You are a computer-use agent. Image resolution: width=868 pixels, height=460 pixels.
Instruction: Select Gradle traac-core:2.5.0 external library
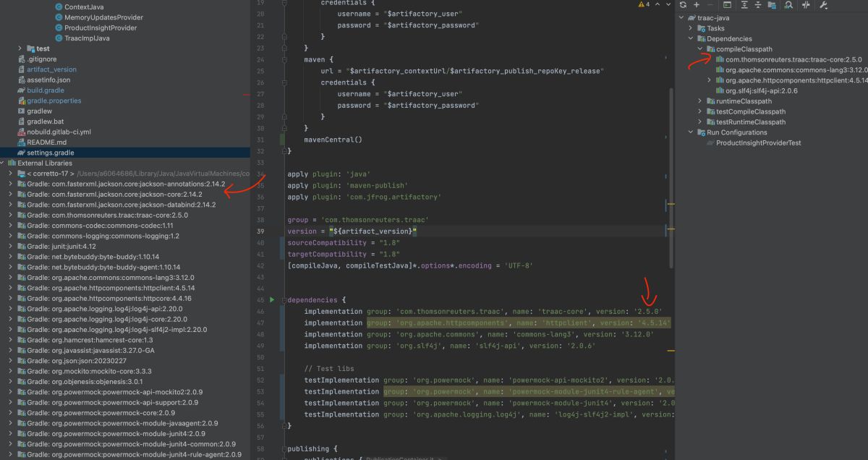click(x=107, y=215)
